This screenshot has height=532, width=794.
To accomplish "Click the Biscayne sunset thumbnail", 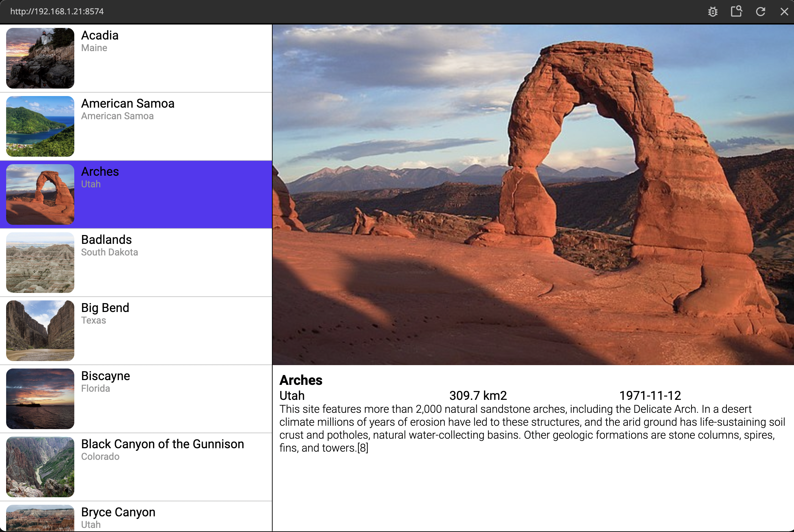I will [x=40, y=399].
